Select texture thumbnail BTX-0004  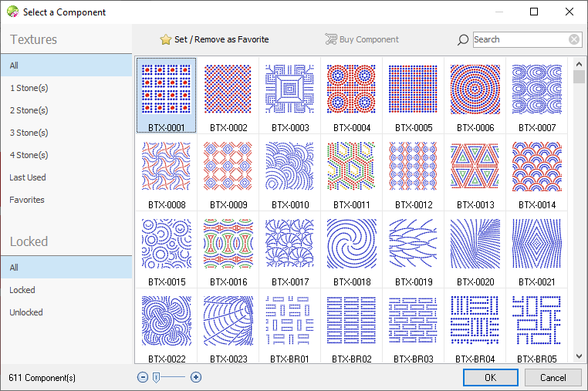click(351, 89)
